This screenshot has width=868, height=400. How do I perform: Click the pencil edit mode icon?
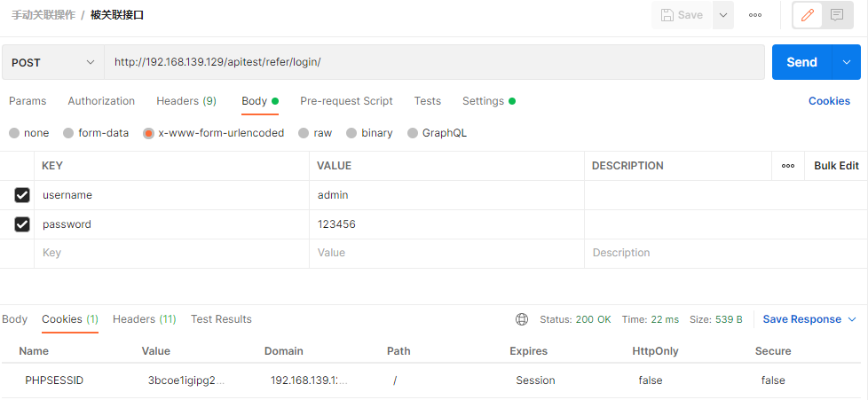tap(808, 15)
